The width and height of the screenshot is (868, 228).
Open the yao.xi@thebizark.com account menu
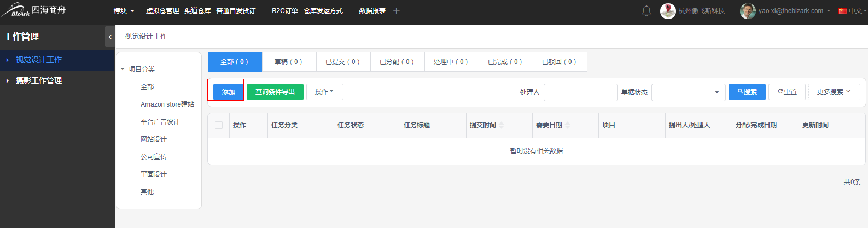tap(794, 11)
